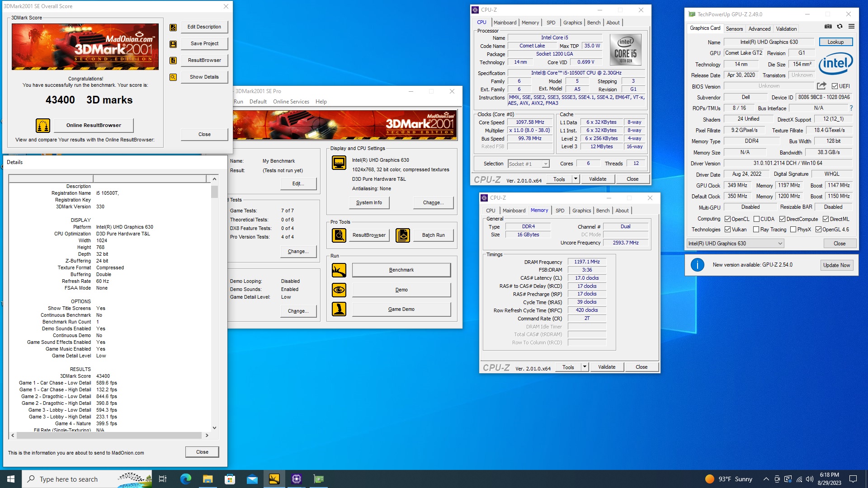Toggle the PhysX checkbox

[793, 230]
